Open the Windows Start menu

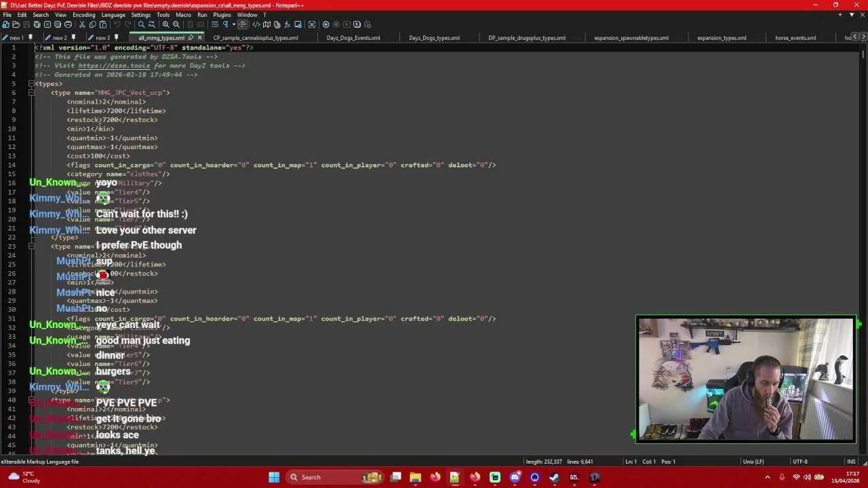(x=274, y=477)
